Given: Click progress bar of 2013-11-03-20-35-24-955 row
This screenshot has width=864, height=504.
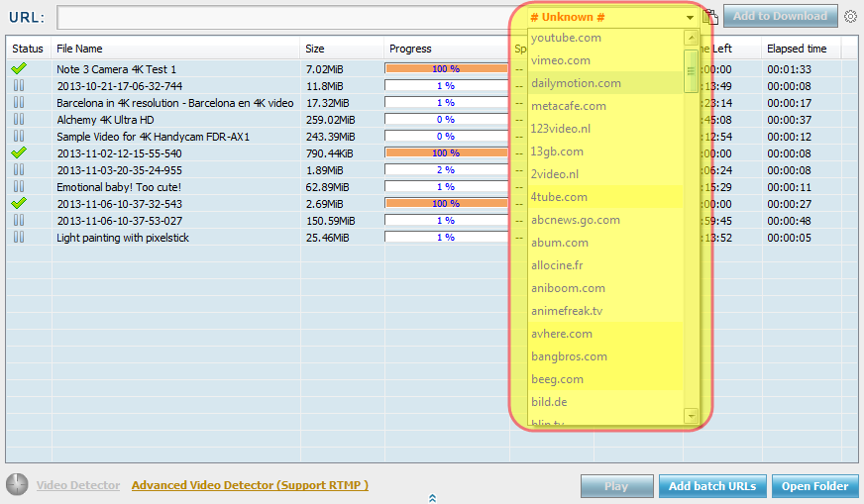Looking at the screenshot, I should click(446, 169).
